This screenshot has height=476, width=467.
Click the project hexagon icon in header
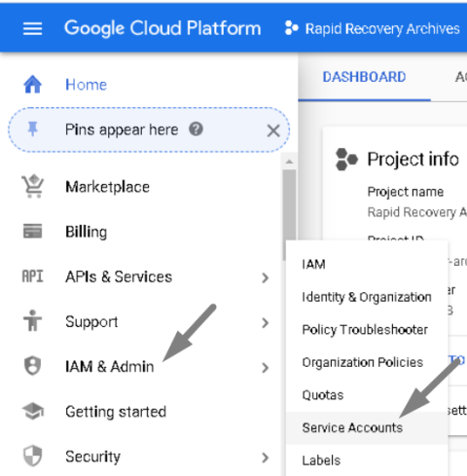pyautogui.click(x=291, y=28)
